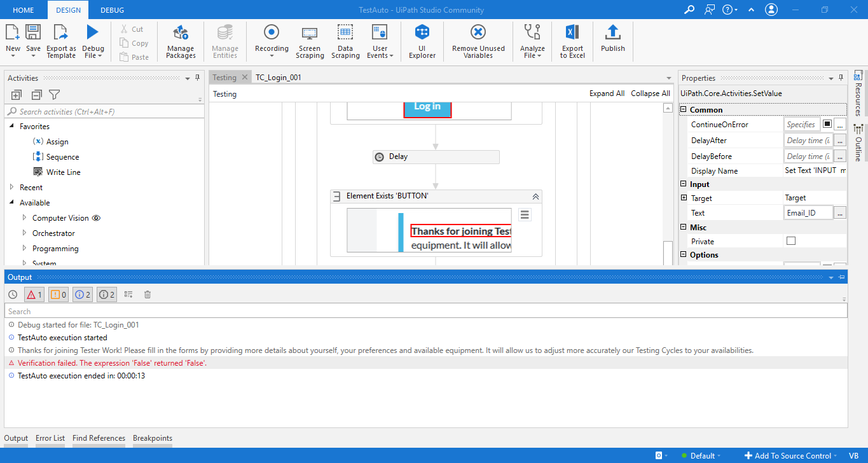Click the Search activities input field
This screenshot has height=463, width=868.
(105, 112)
